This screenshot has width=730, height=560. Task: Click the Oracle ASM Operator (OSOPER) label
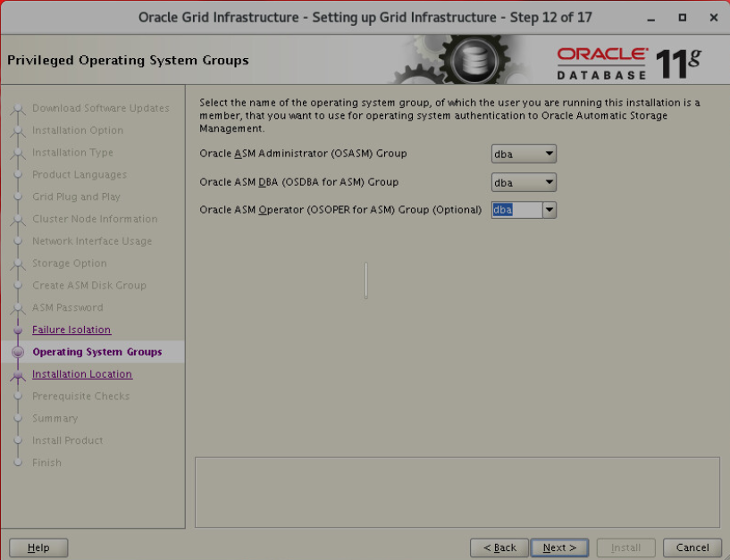pyautogui.click(x=340, y=210)
